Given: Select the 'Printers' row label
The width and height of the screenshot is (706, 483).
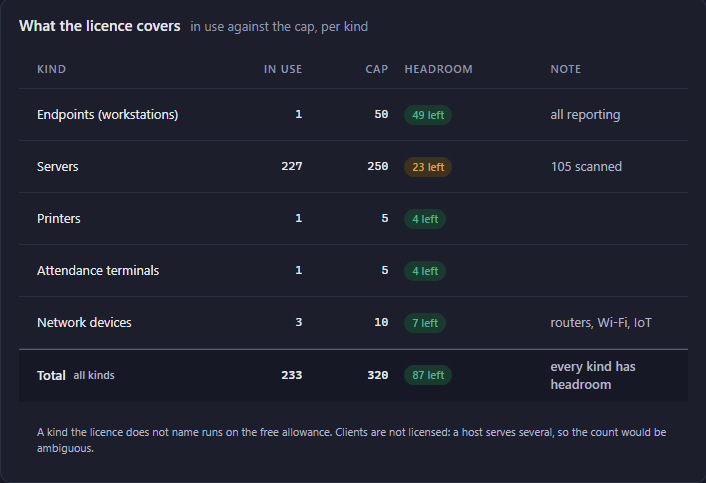Looking at the screenshot, I should [x=59, y=219].
